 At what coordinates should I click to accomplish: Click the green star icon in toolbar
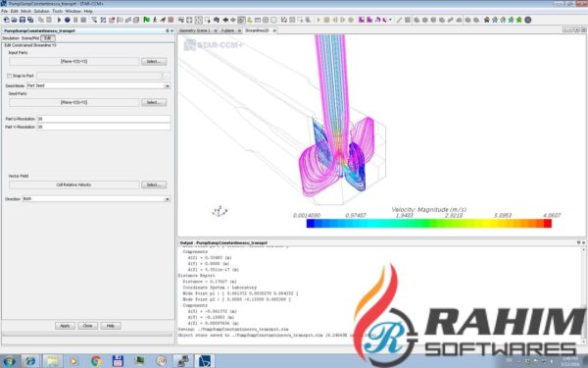pyautogui.click(x=519, y=20)
